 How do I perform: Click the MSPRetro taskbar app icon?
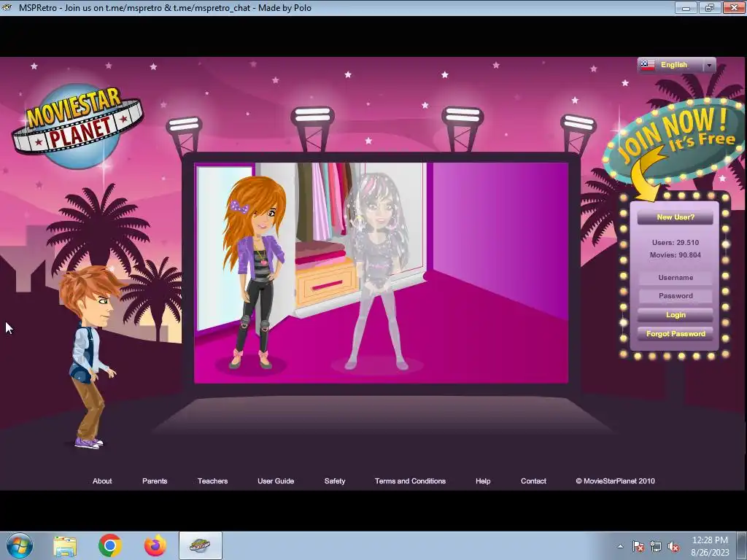(x=200, y=545)
